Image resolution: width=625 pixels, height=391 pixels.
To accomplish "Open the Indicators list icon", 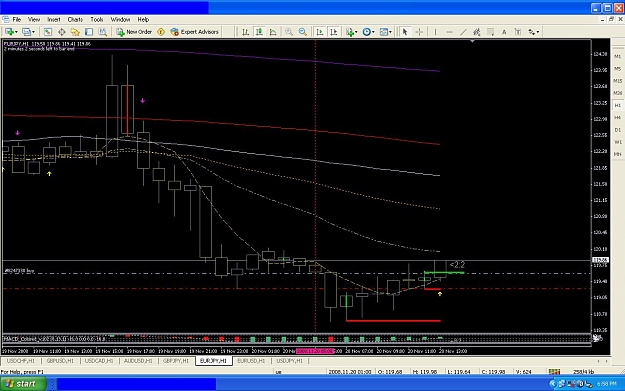I will tap(350, 32).
